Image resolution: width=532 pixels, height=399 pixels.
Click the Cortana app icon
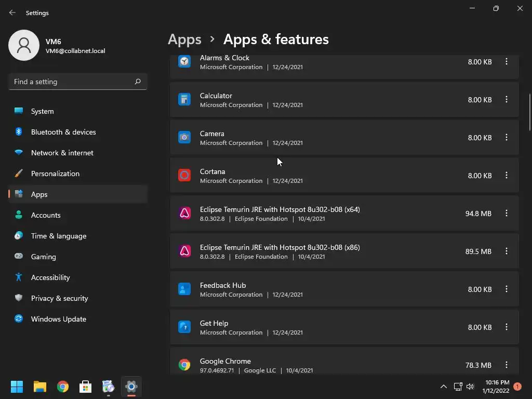tap(184, 176)
